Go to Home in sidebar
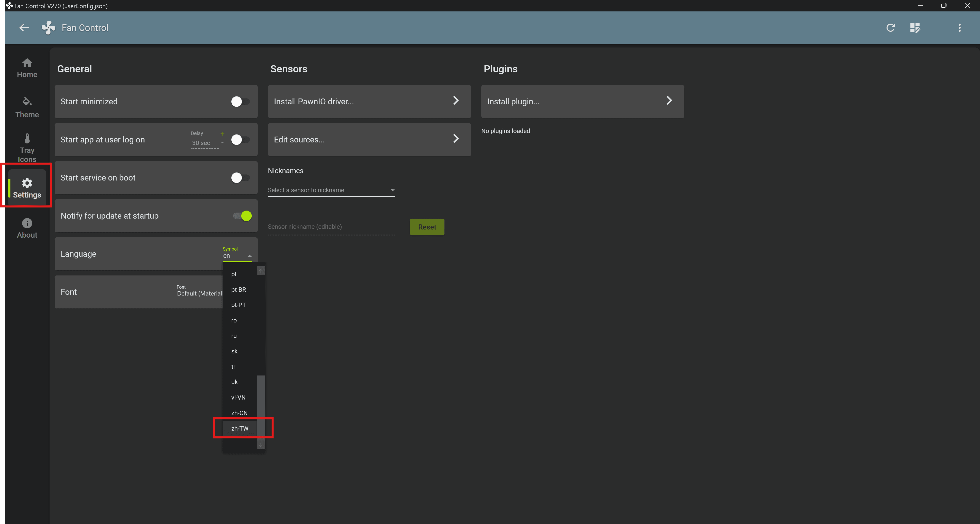The height and width of the screenshot is (524, 980). tap(27, 69)
